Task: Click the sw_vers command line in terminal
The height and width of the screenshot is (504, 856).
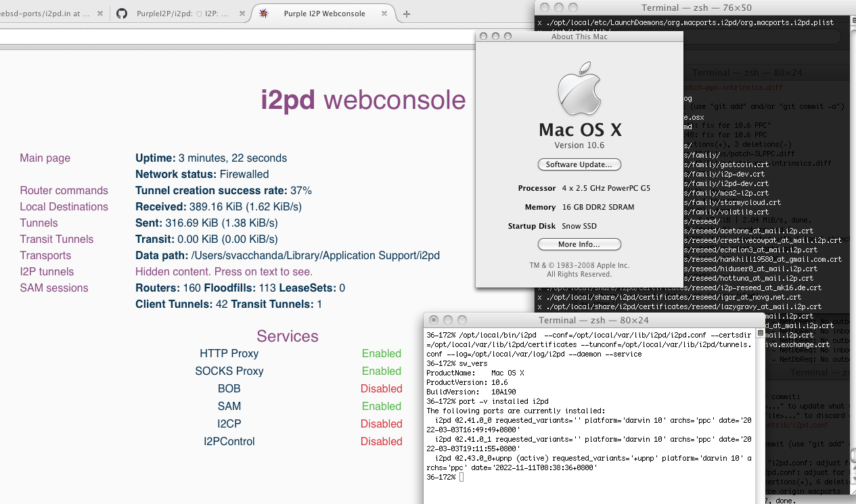Action: 457,363
